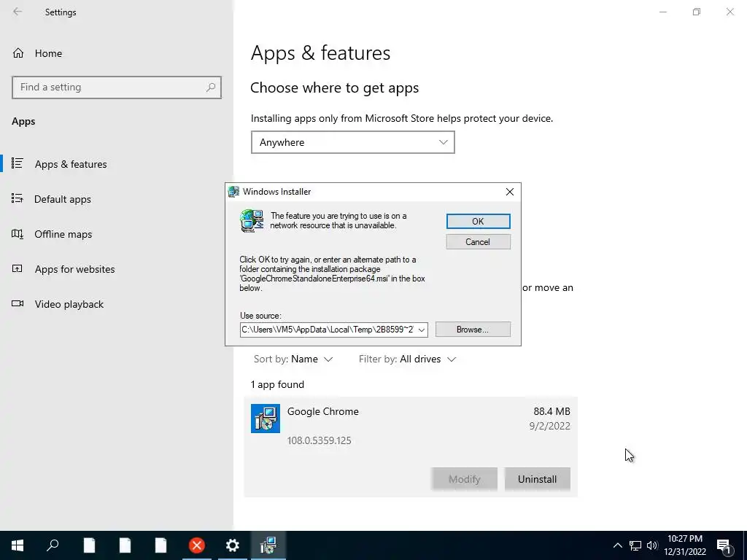This screenshot has width=747, height=560.
Task: Click the 88.4 MB size text
Action: (x=551, y=411)
